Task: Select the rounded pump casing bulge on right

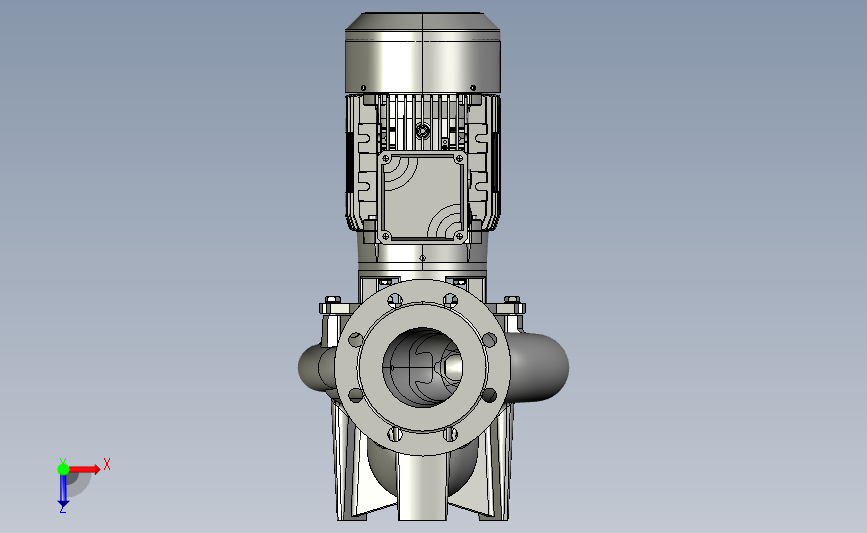Action: [539, 367]
